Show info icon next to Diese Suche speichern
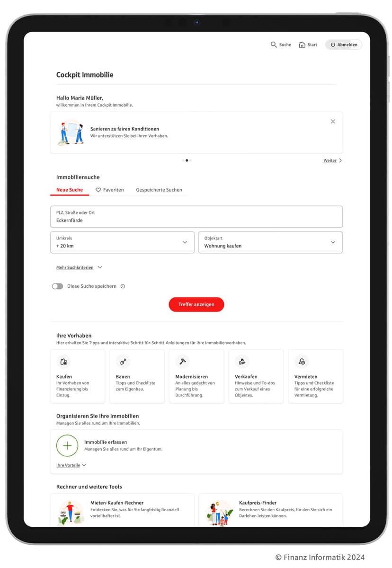 click(x=123, y=286)
